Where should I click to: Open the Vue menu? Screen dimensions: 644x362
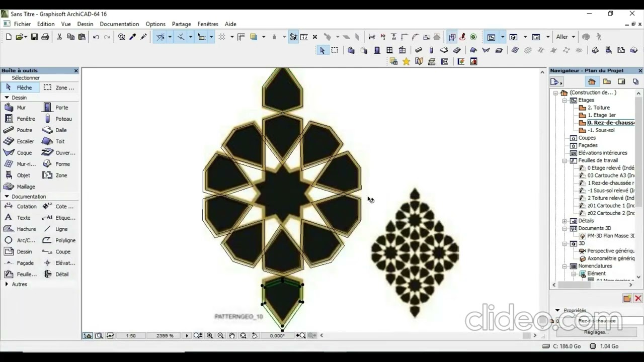(x=66, y=24)
